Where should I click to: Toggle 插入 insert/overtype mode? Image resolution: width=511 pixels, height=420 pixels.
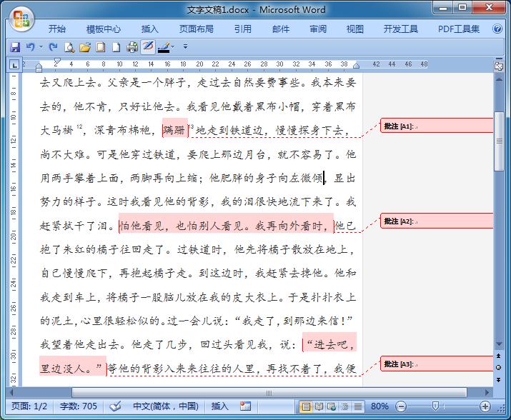[x=219, y=406]
